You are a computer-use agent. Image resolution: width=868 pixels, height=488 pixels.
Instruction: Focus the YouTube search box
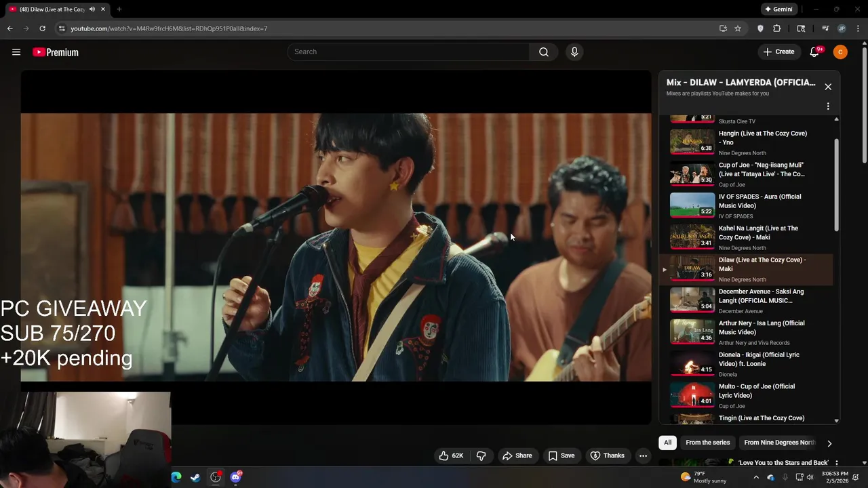pyautogui.click(x=408, y=52)
